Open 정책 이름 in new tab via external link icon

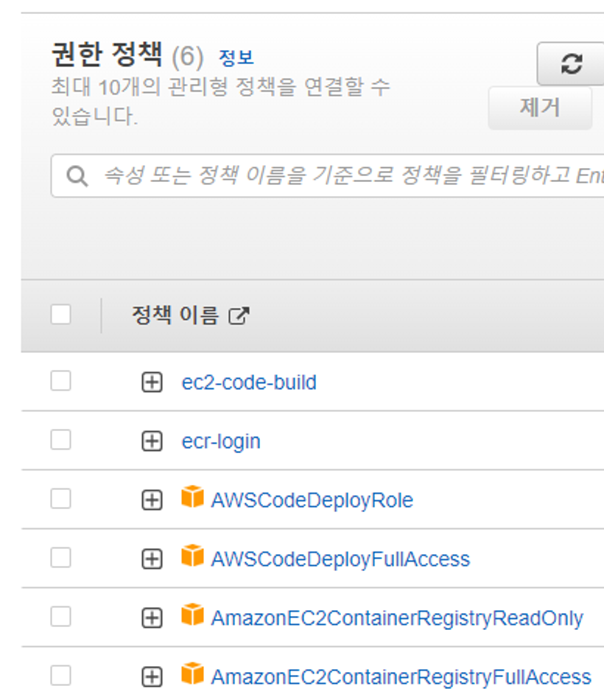[241, 315]
